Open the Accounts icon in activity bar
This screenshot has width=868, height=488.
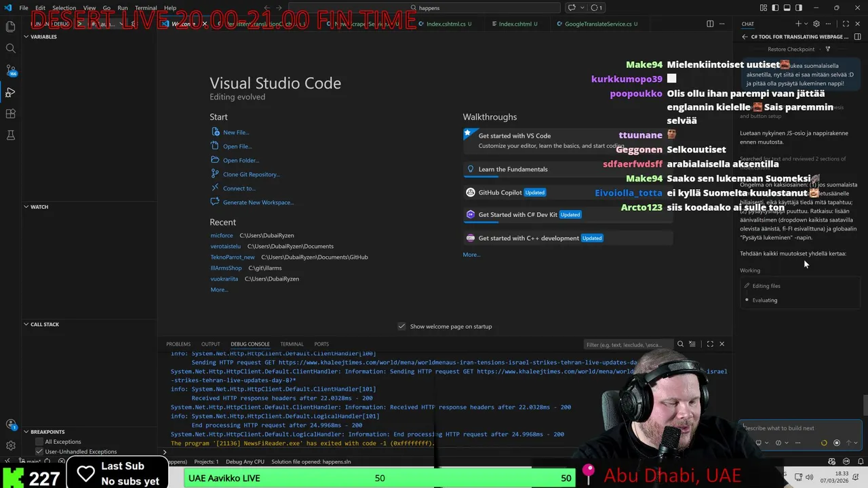click(11, 424)
